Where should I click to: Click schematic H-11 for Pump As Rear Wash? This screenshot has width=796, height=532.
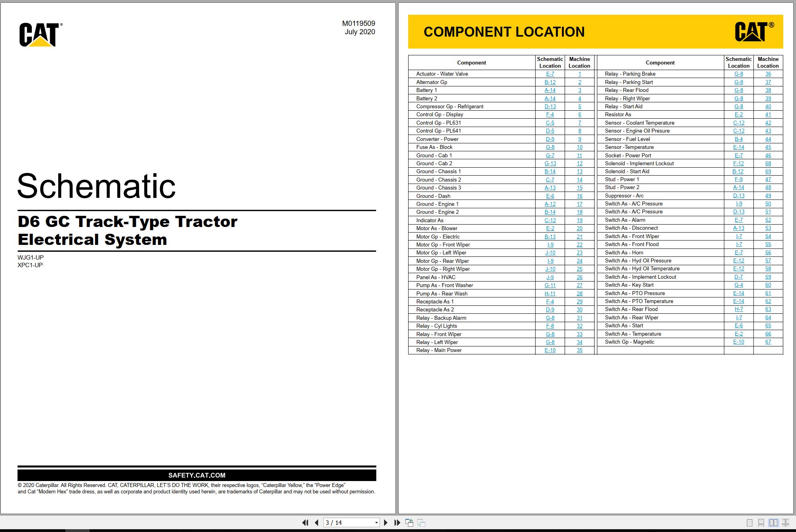tap(550, 294)
